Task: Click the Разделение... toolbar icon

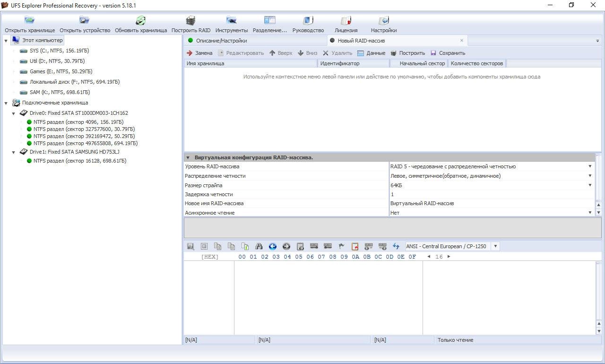Action: click(x=270, y=20)
